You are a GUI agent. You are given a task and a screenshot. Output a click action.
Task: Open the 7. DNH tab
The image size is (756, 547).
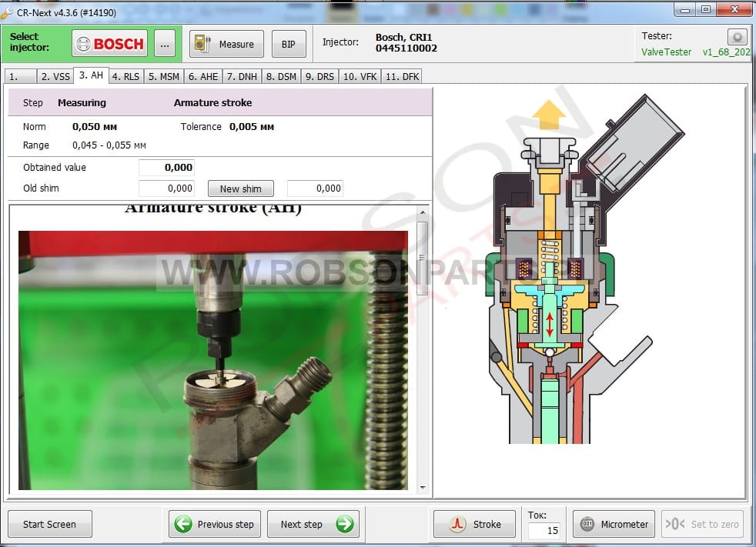[242, 76]
